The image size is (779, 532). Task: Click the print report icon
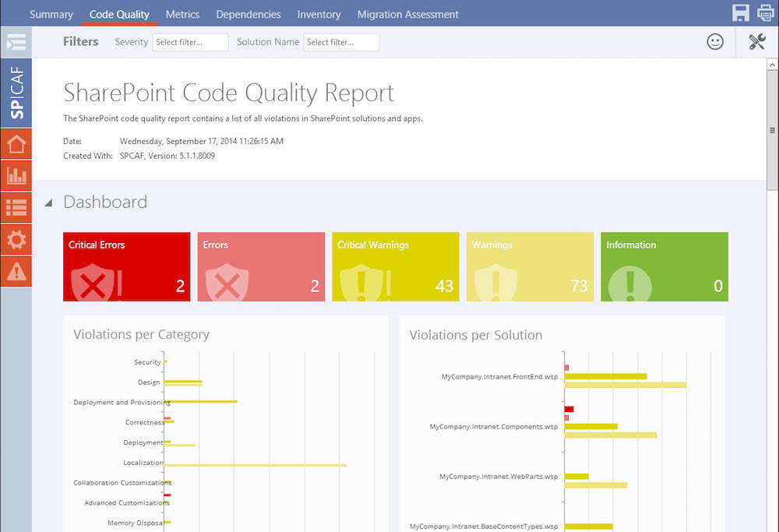(765, 12)
